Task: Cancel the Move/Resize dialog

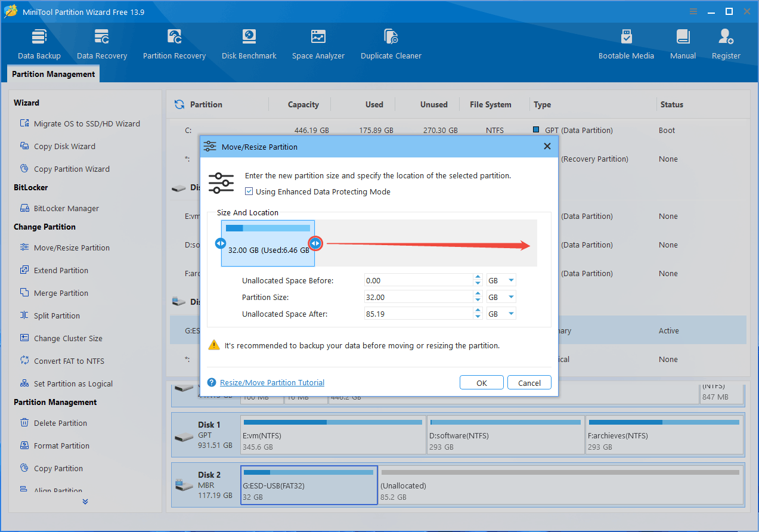Action: click(x=529, y=383)
